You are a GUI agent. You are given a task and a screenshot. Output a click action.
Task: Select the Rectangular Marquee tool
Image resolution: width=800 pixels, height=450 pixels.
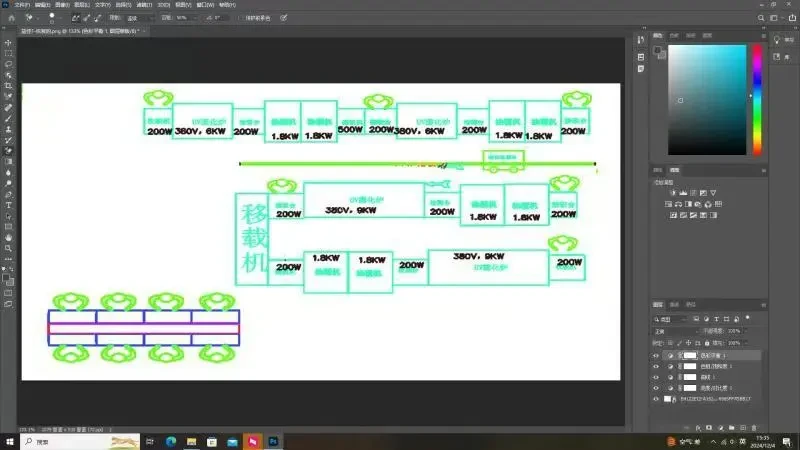(x=8, y=54)
